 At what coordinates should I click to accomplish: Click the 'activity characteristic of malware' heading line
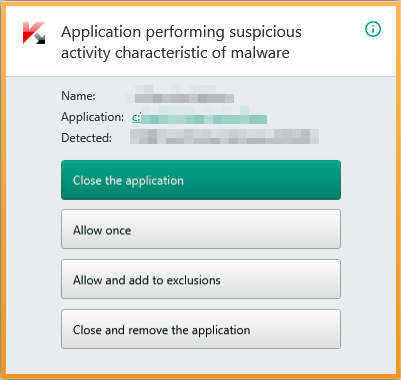tap(175, 53)
